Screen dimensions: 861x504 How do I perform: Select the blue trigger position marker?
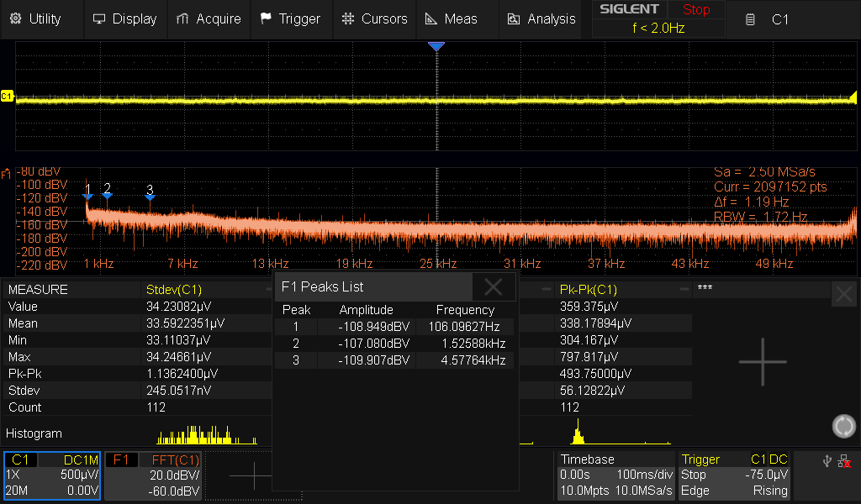coord(436,47)
